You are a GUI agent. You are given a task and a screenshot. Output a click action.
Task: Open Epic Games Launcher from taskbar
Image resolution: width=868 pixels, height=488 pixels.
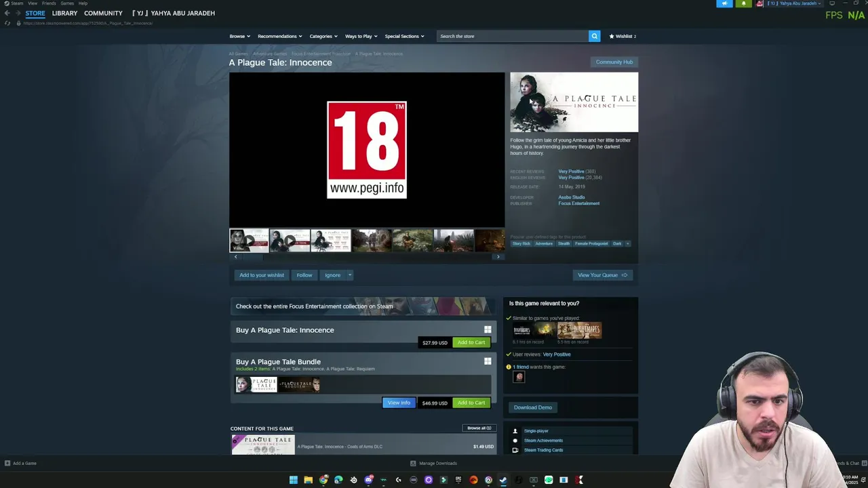[458, 480]
